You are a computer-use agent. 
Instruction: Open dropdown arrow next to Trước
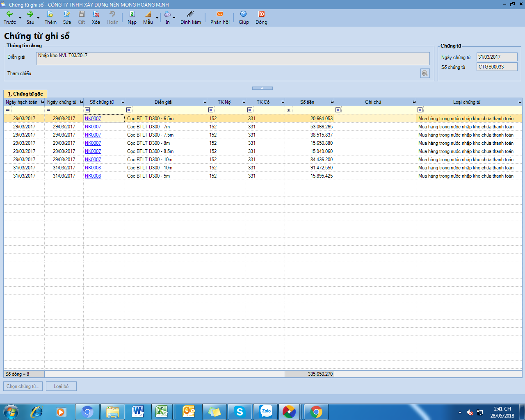[20, 18]
